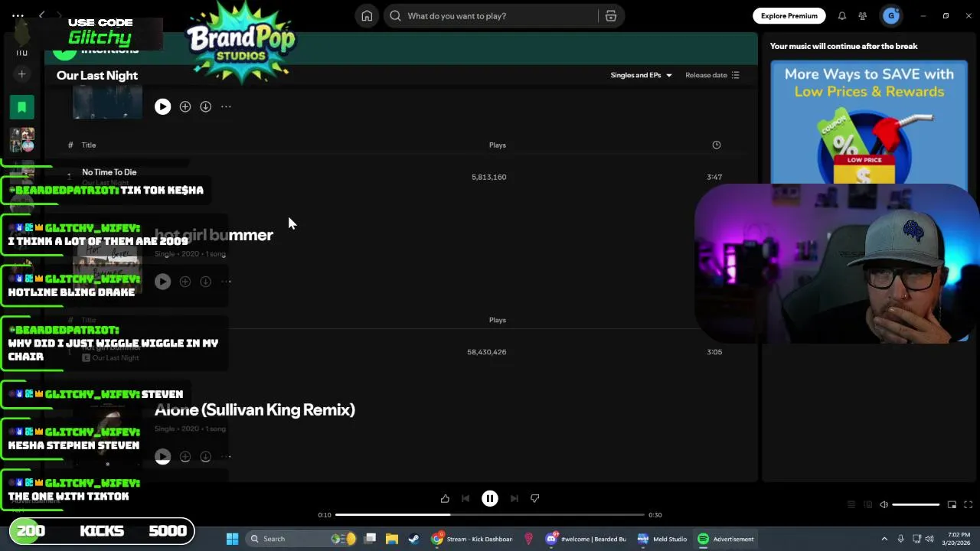This screenshot has width=980, height=551.
Task: Download Alone (Sullivan King Remix) single
Action: 206,457
